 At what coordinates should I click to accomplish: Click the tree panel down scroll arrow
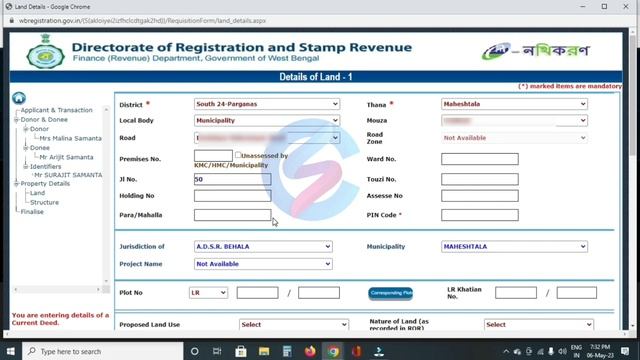click(106, 281)
